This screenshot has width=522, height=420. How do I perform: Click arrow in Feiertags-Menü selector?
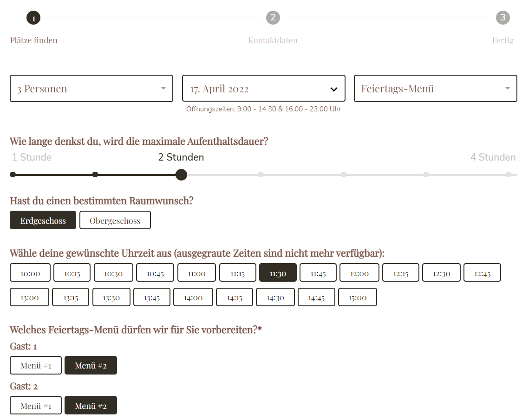click(507, 88)
